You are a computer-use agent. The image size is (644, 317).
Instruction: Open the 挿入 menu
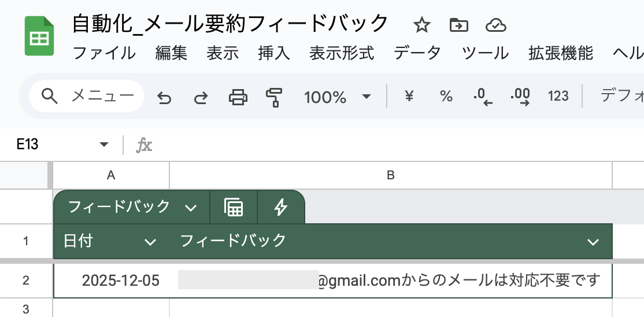274,53
